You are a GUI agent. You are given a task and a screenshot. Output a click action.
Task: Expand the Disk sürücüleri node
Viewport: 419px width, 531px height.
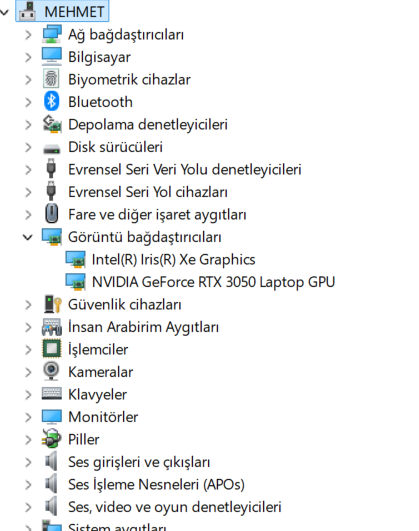pos(28,147)
